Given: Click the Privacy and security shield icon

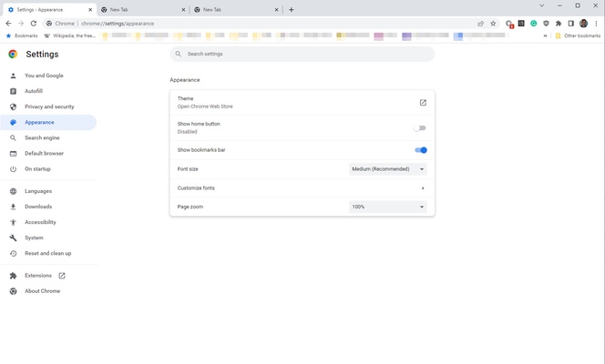Looking at the screenshot, I should [x=13, y=106].
